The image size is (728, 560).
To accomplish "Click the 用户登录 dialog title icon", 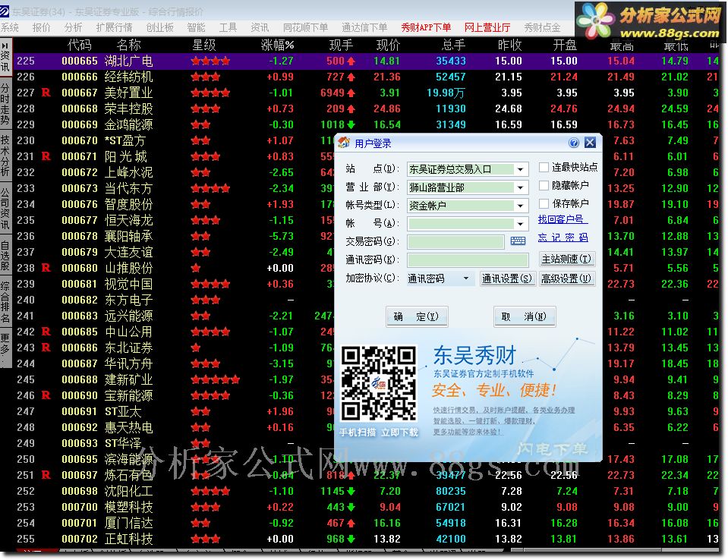I will point(344,143).
